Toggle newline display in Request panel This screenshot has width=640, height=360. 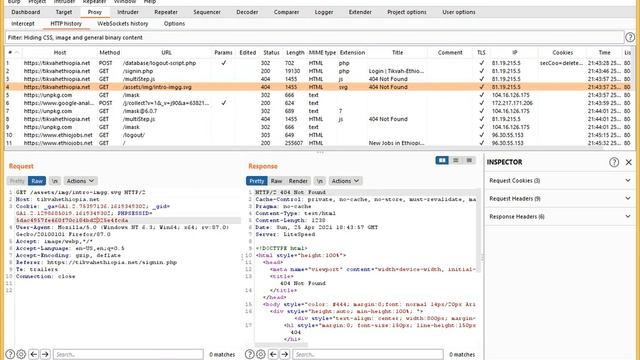click(x=54, y=181)
